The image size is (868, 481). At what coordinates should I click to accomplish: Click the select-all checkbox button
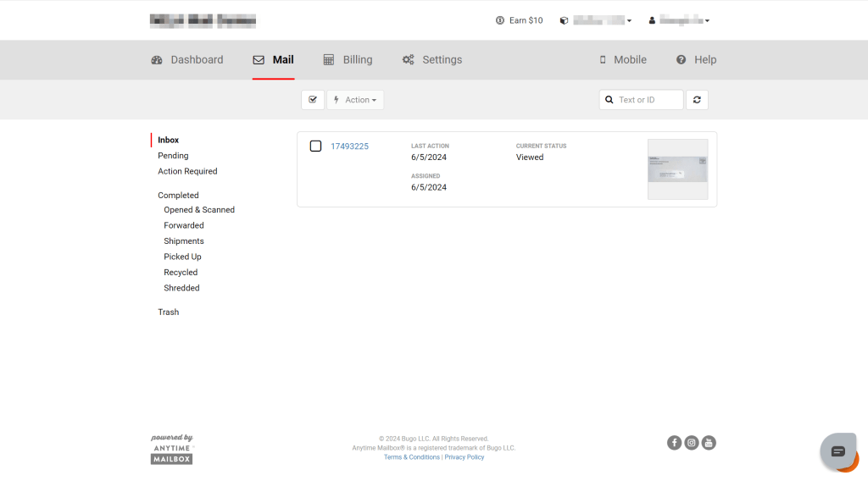[313, 100]
